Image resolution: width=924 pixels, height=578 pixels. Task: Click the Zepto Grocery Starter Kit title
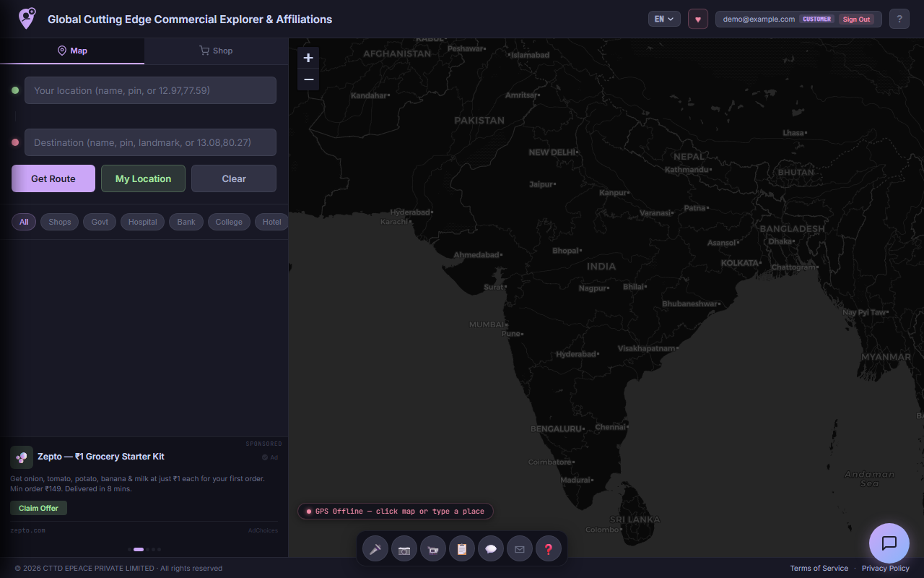pos(101,457)
